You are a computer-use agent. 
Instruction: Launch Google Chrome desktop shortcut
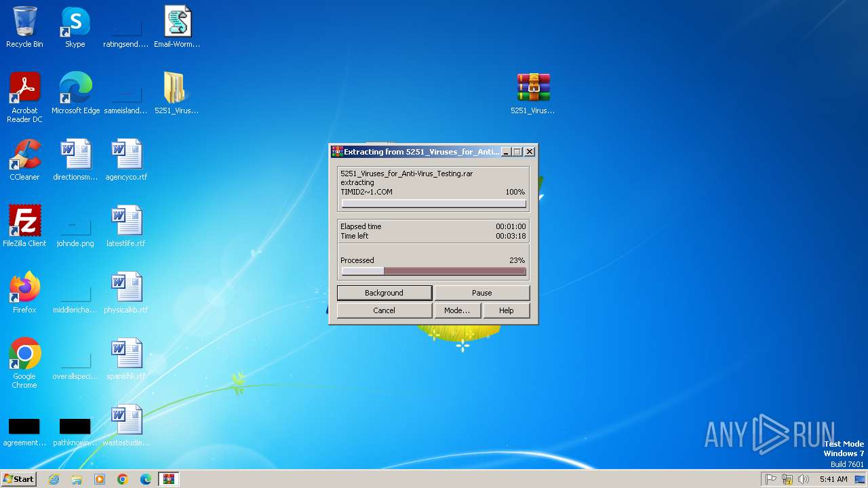tap(24, 363)
